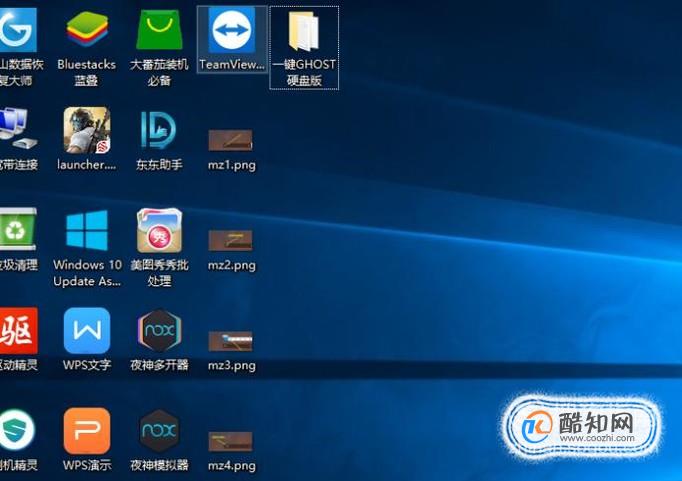The image size is (682, 481).
Task: Select the mz1.png file thumbnail
Action: [231, 140]
